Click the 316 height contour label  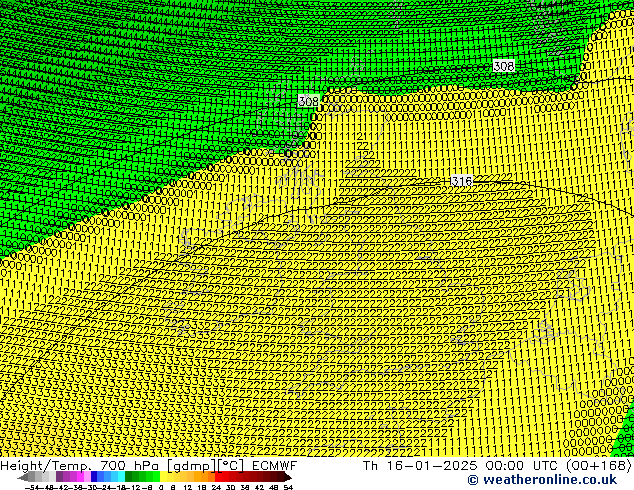tap(461, 181)
